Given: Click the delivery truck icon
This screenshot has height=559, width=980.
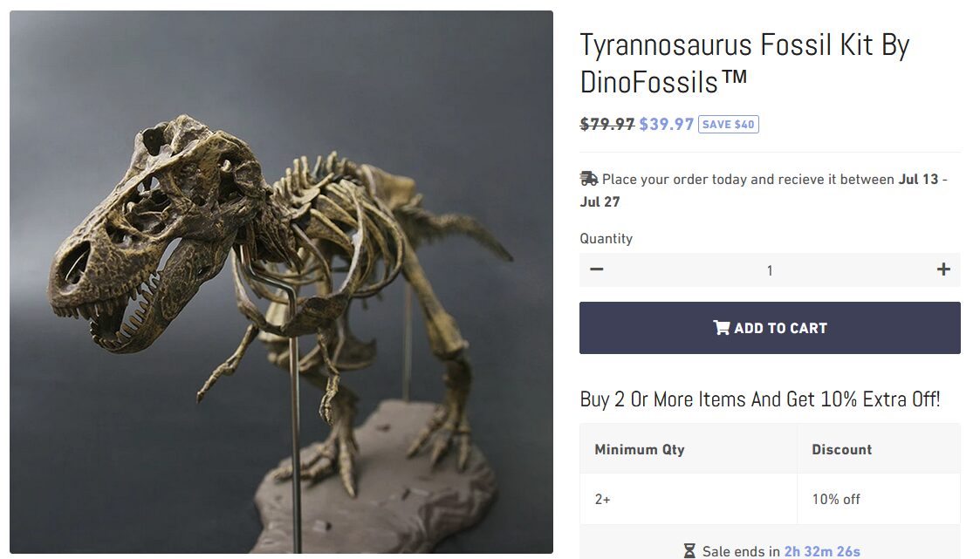Looking at the screenshot, I should (589, 179).
